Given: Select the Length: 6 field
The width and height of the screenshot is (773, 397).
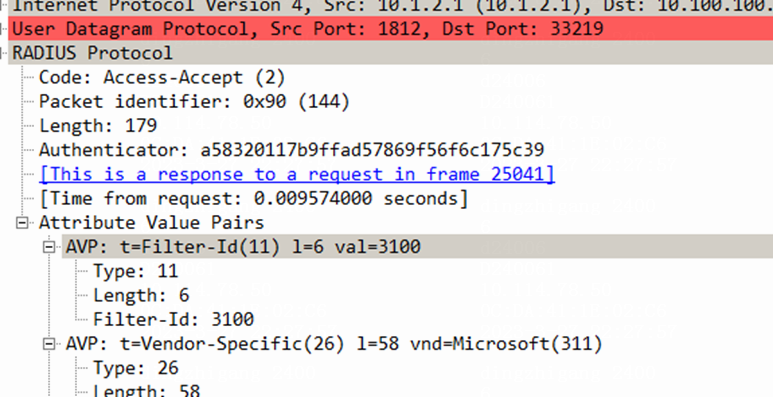Looking at the screenshot, I should coord(141,295).
